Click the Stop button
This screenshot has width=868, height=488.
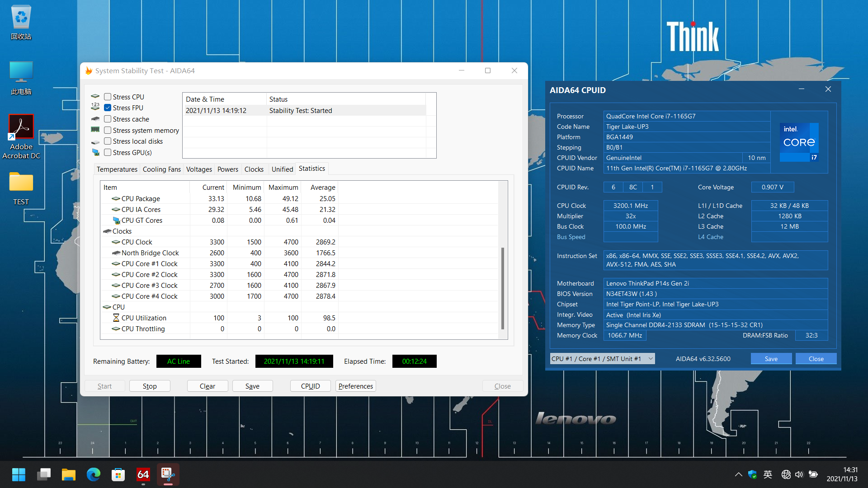[150, 386]
